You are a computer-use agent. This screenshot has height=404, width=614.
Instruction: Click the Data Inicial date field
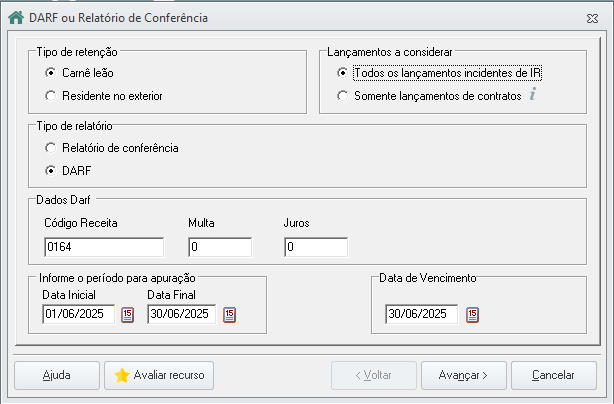78,314
